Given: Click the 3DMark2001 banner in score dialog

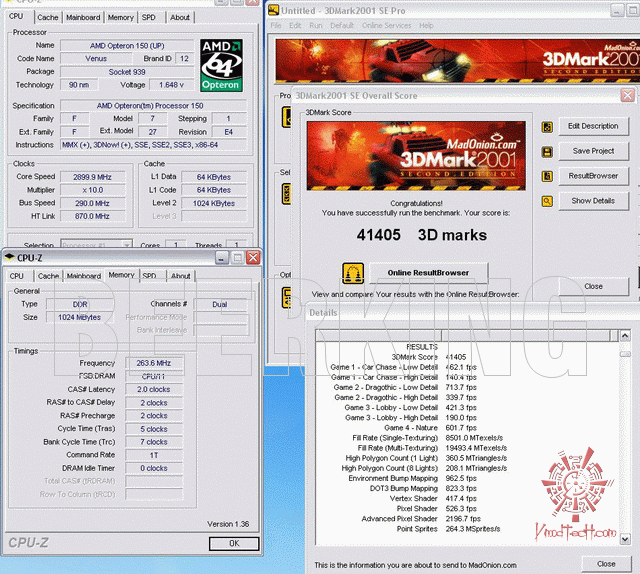Looking at the screenshot, I should click(416, 156).
